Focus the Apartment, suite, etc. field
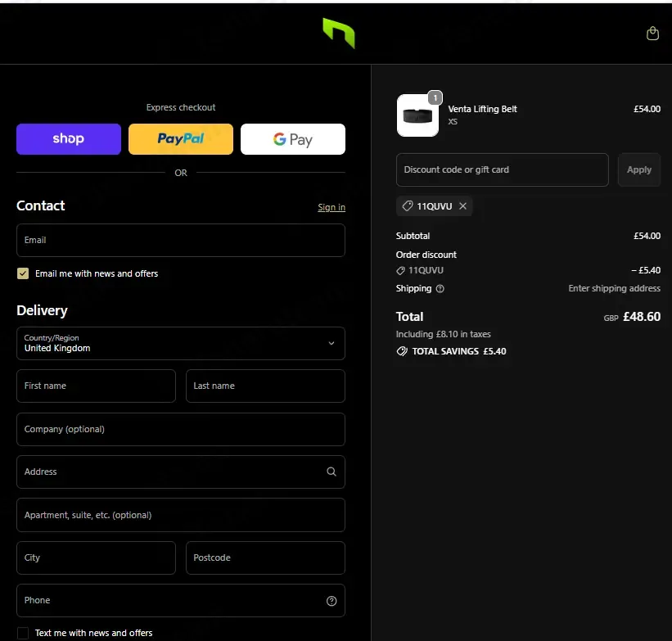672x641 pixels. pyautogui.click(x=181, y=515)
